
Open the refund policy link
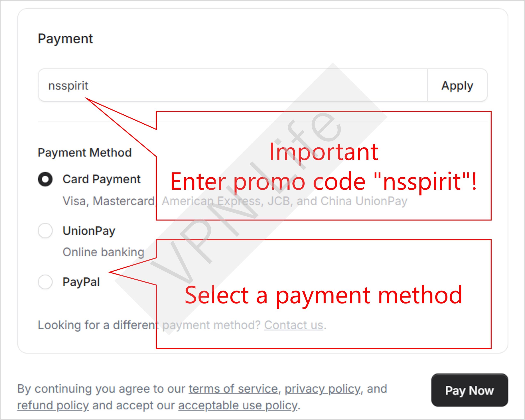pyautogui.click(x=53, y=405)
